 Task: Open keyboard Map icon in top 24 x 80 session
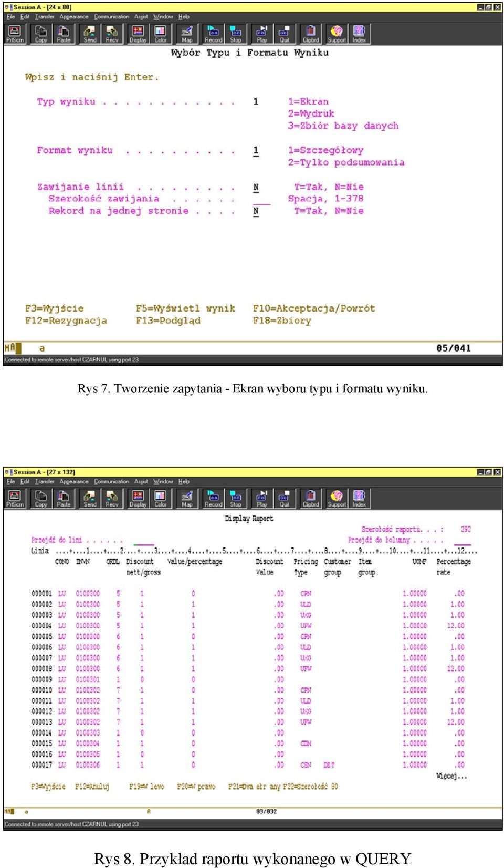pos(186,34)
